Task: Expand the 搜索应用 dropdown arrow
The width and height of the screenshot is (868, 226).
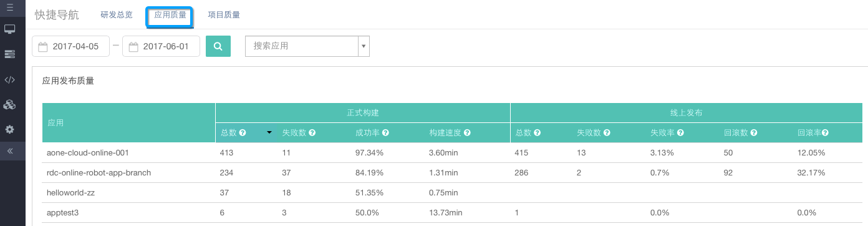Action: [364, 46]
